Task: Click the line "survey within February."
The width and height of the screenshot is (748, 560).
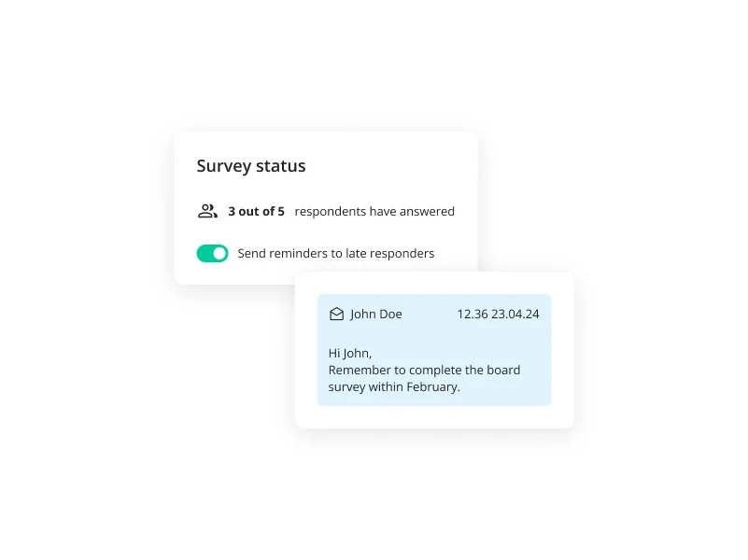Action: coord(394,386)
